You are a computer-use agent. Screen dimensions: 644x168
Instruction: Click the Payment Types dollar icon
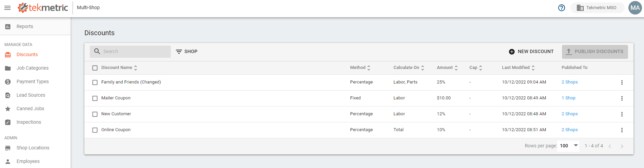[8, 81]
